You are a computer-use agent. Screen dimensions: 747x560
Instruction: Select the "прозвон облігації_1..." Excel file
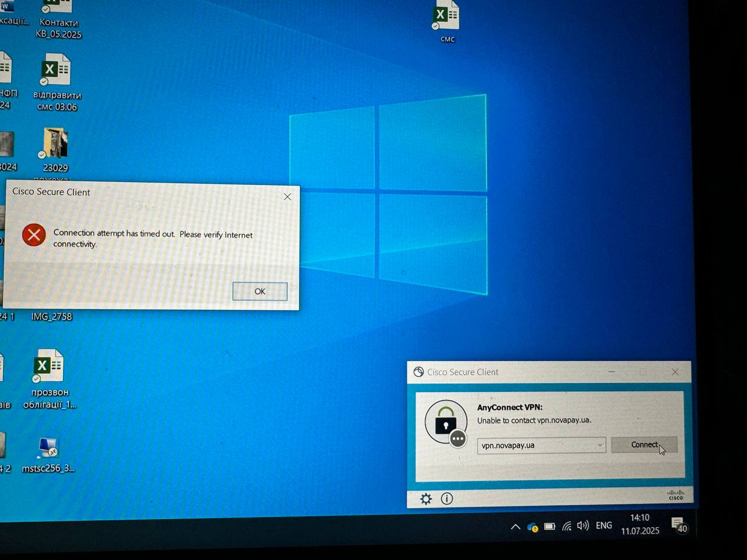pos(49,379)
